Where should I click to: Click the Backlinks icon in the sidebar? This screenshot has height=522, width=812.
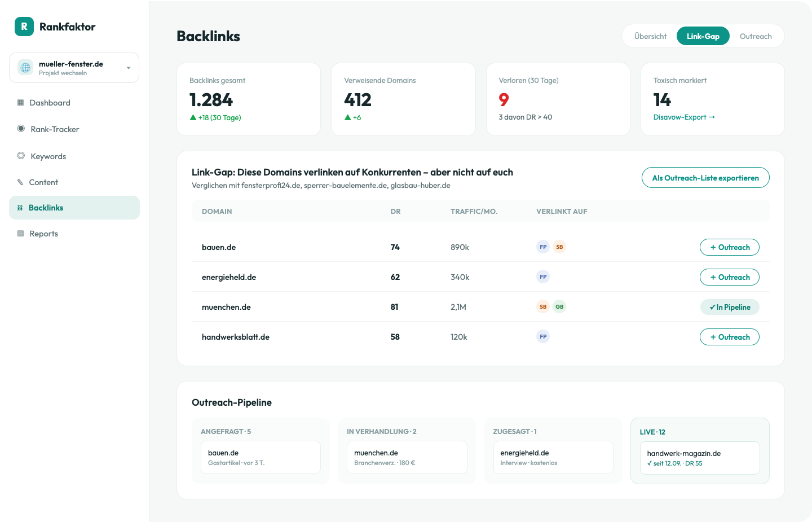pyautogui.click(x=20, y=208)
